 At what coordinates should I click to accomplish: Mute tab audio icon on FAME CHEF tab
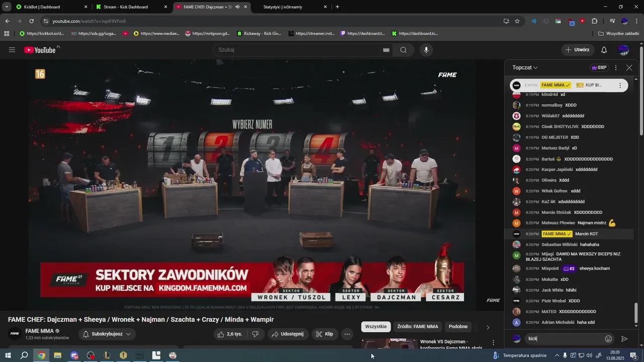[237, 7]
